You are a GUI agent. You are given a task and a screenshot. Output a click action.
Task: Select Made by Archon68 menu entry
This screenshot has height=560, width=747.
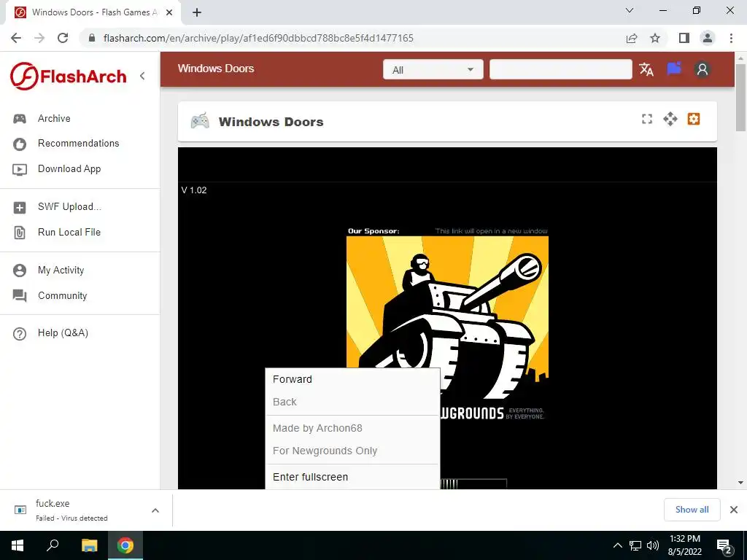(352, 428)
